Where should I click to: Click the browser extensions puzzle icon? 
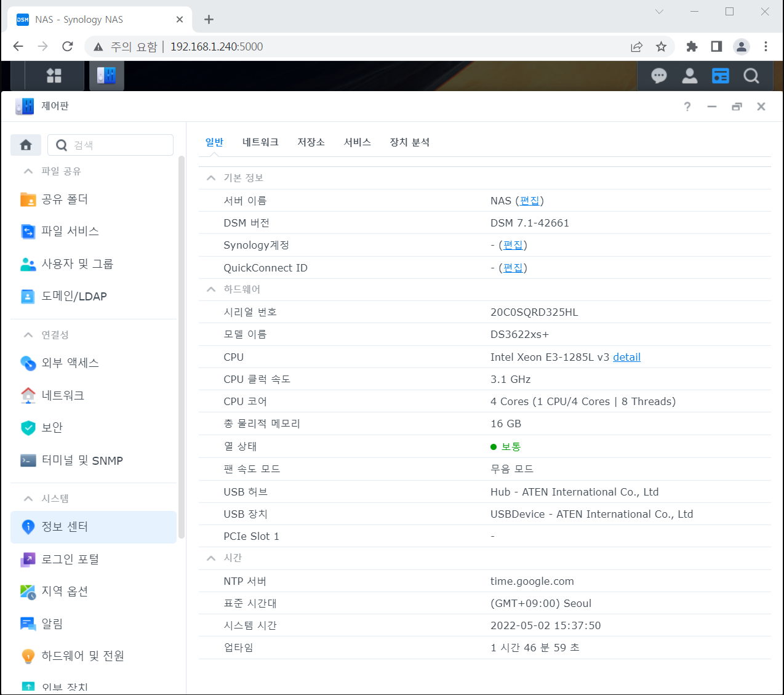(x=692, y=46)
